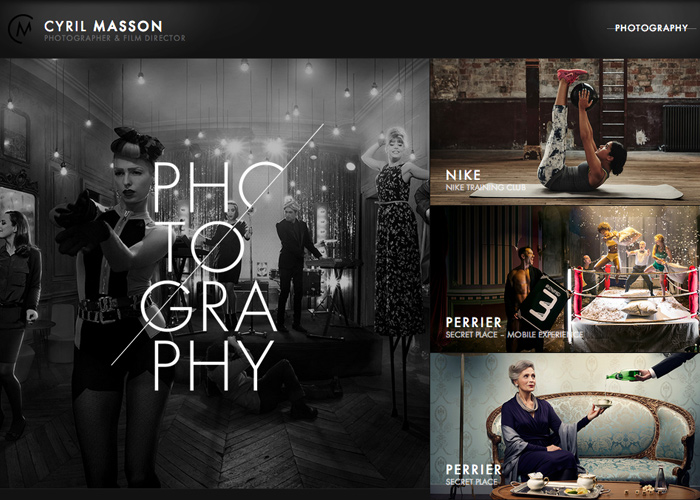Screen dimensions: 700x500
Task: Open the Perrier Secret Place sofa thumbnail
Action: 565,426
